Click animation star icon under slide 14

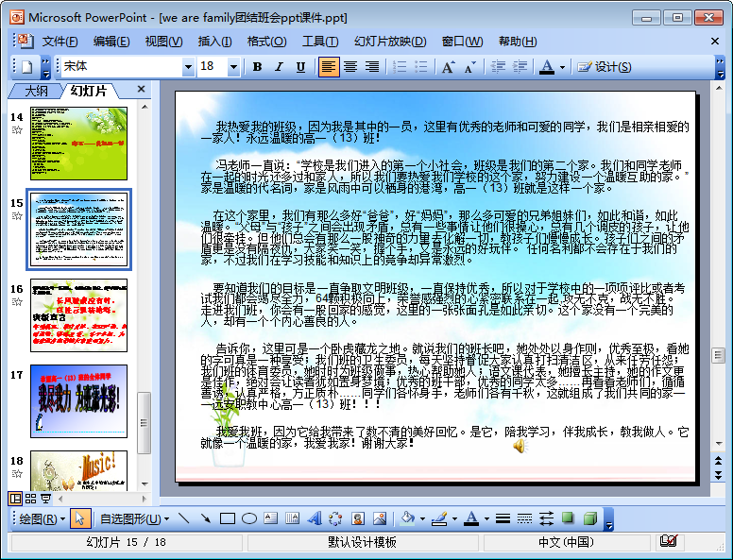tap(17, 130)
